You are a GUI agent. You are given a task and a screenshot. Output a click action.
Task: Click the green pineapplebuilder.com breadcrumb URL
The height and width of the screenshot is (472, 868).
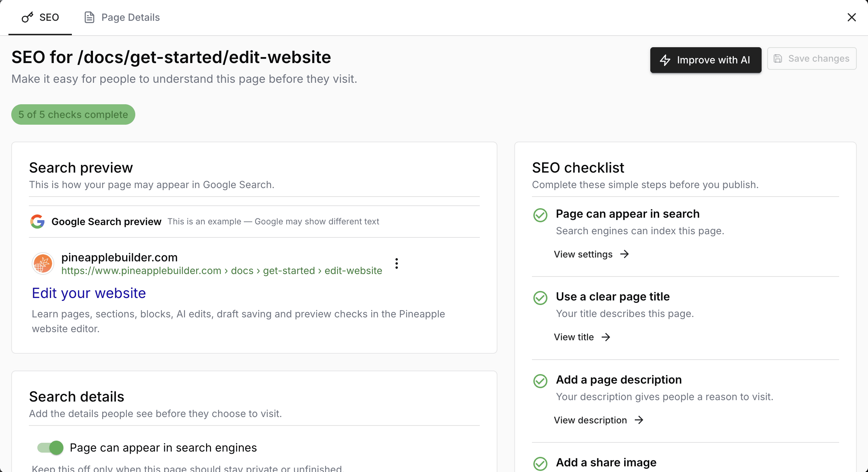pos(222,271)
